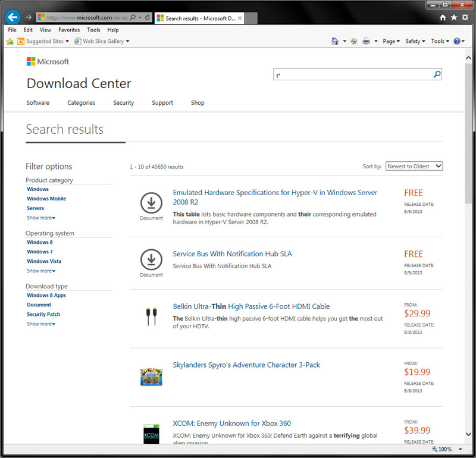Expand Show more under Download type

pyautogui.click(x=41, y=324)
